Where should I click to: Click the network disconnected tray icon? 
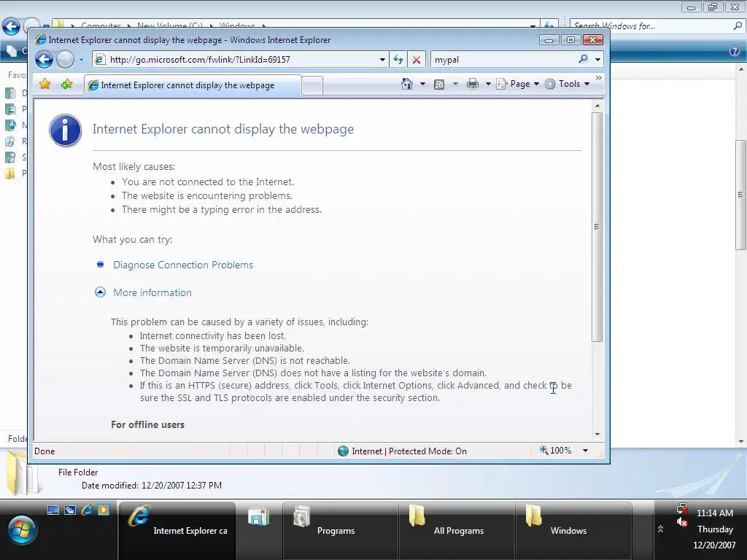[x=682, y=508]
